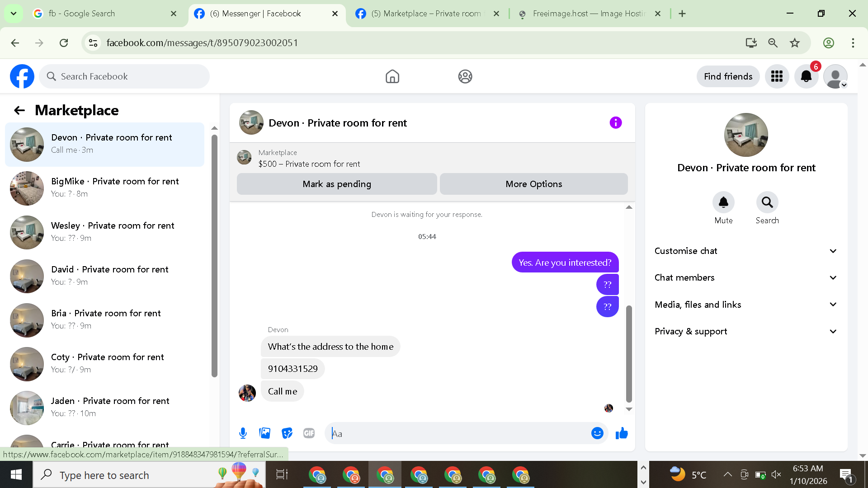Click the message text input field
The image size is (868, 488).
coord(457,433)
